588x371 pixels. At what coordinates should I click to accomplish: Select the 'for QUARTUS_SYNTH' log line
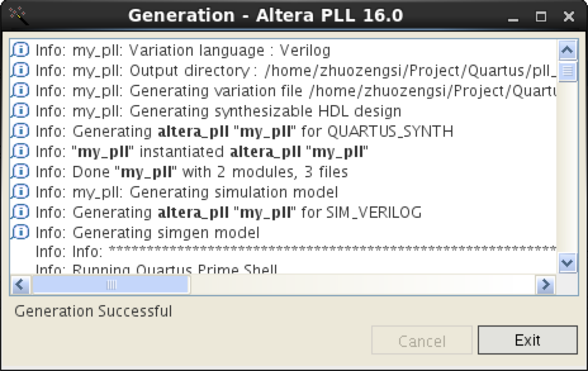point(244,132)
